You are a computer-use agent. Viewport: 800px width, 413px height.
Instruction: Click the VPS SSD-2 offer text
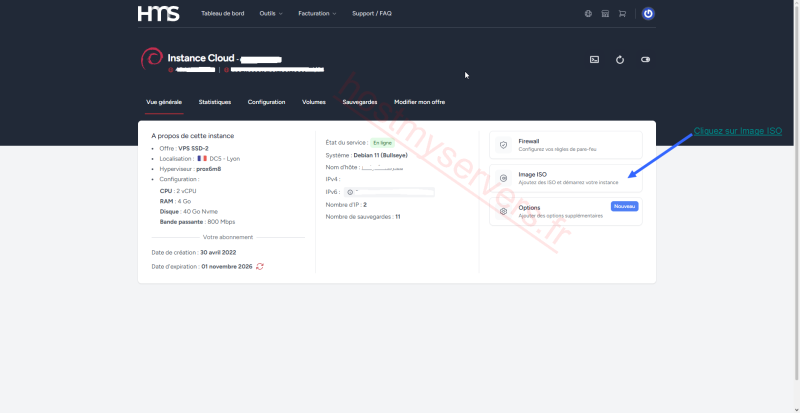[193, 149]
